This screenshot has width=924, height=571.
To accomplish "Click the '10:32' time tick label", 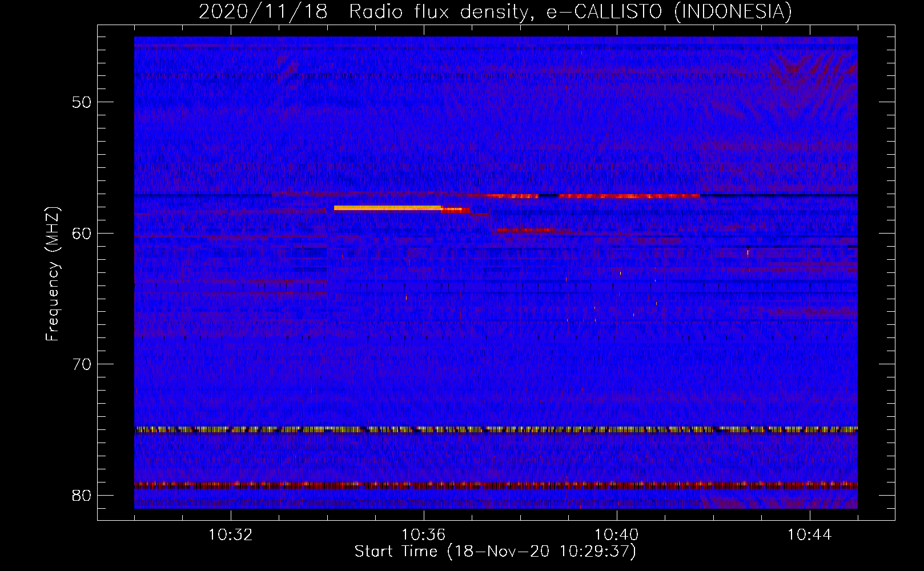I will pyautogui.click(x=231, y=535).
